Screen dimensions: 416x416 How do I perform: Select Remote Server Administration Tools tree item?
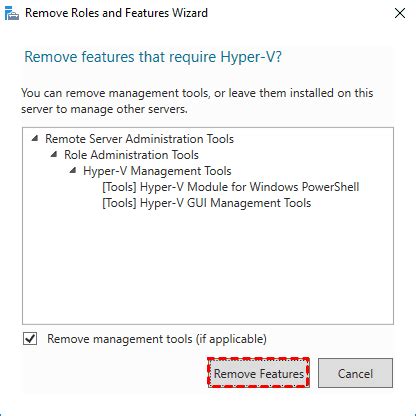(139, 139)
